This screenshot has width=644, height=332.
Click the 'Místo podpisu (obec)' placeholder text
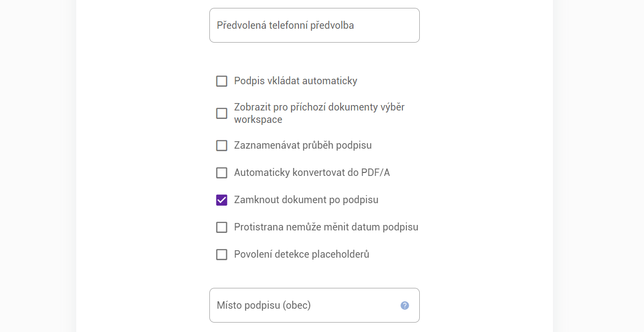click(263, 305)
